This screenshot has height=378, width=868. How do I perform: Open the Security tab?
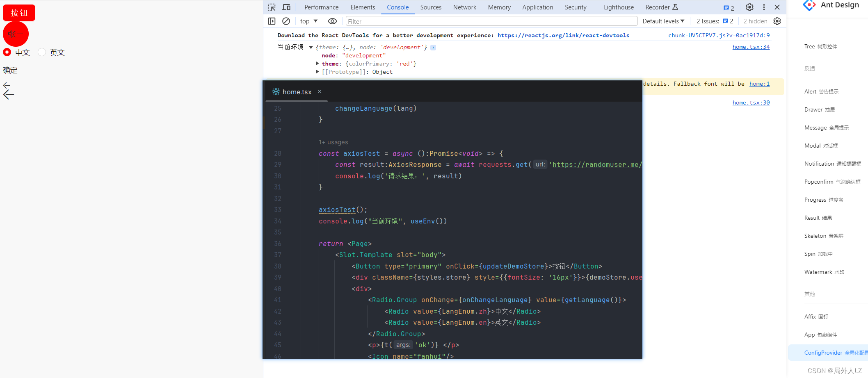[576, 7]
